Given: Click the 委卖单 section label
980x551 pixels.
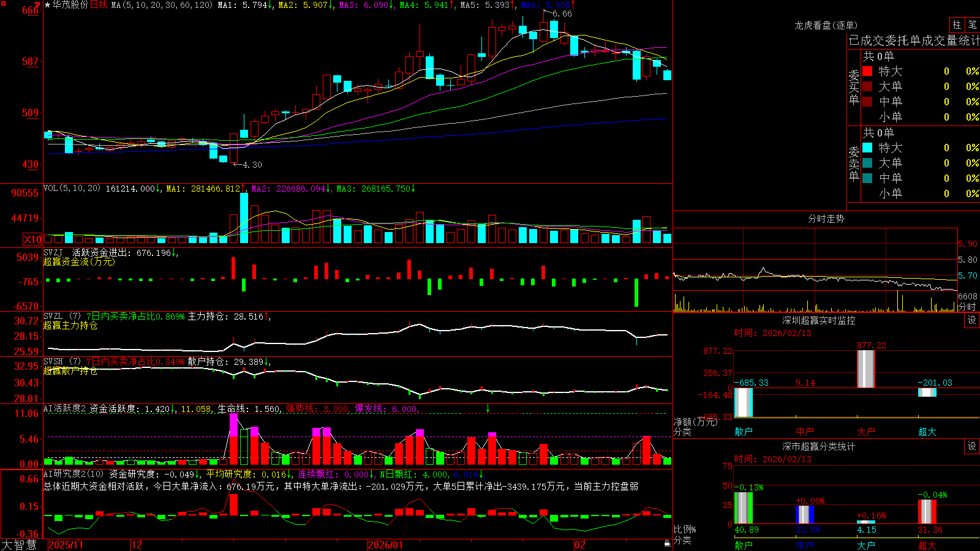Looking at the screenshot, I should tap(854, 163).
